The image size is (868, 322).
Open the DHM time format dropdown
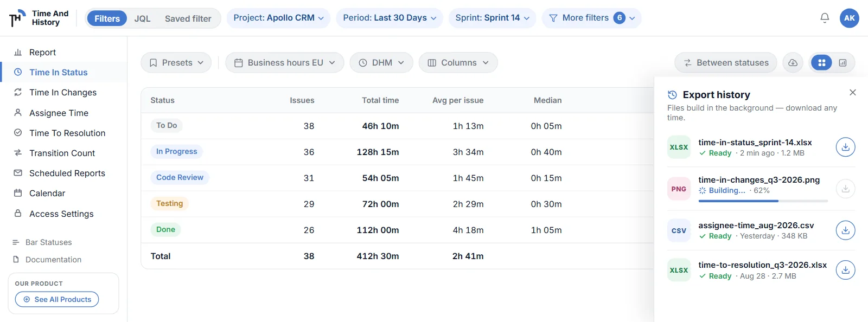[381, 63]
